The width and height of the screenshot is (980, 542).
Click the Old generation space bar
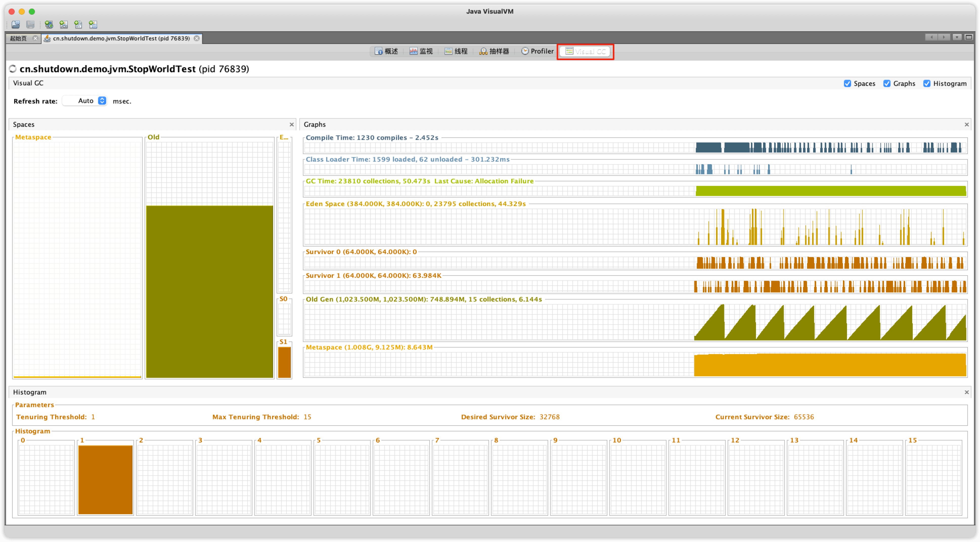(210, 291)
